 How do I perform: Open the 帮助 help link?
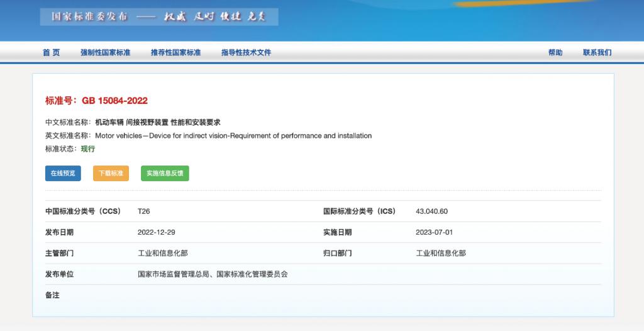click(x=555, y=52)
